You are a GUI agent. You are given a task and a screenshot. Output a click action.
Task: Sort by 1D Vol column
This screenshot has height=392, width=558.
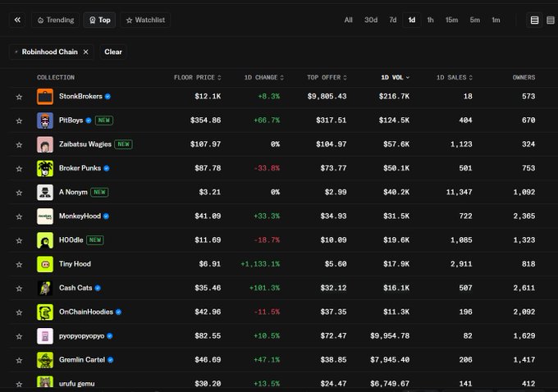coord(395,78)
